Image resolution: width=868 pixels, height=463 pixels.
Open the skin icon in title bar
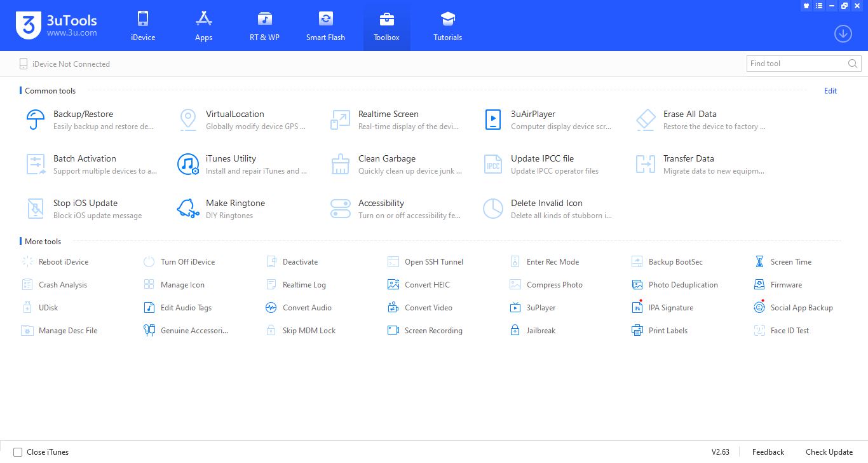pyautogui.click(x=806, y=6)
